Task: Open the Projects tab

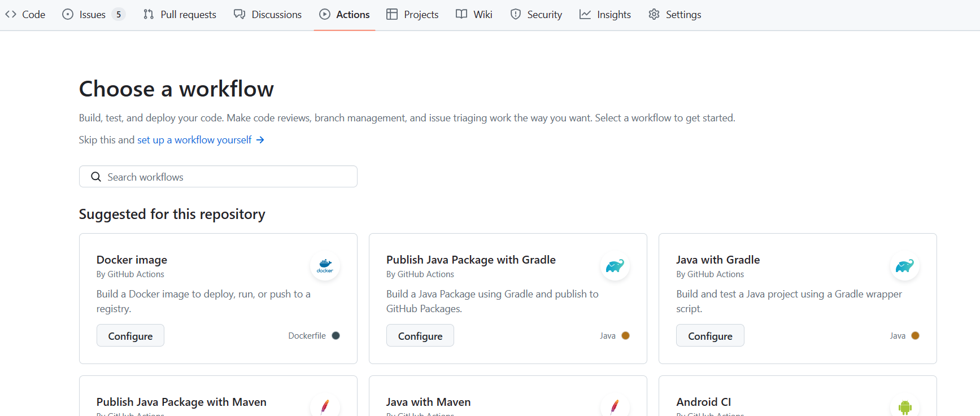Action: tap(412, 15)
